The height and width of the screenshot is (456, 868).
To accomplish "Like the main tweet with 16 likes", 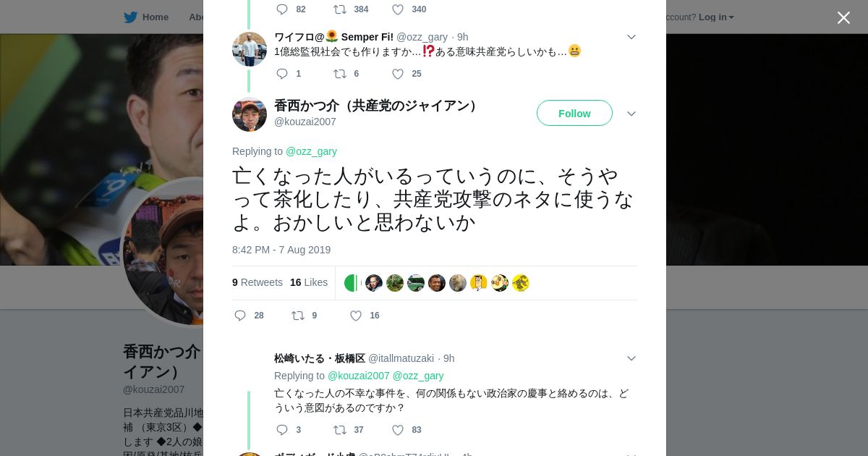I will coord(356,316).
